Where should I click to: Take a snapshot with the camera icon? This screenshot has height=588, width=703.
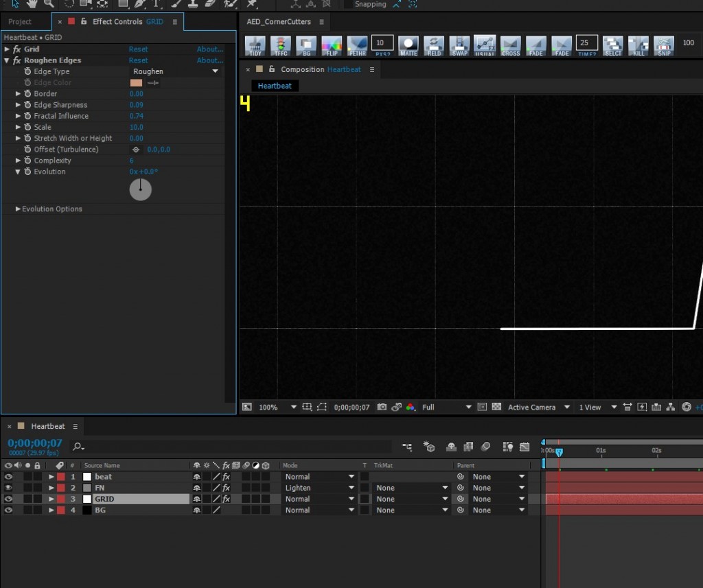coord(382,408)
